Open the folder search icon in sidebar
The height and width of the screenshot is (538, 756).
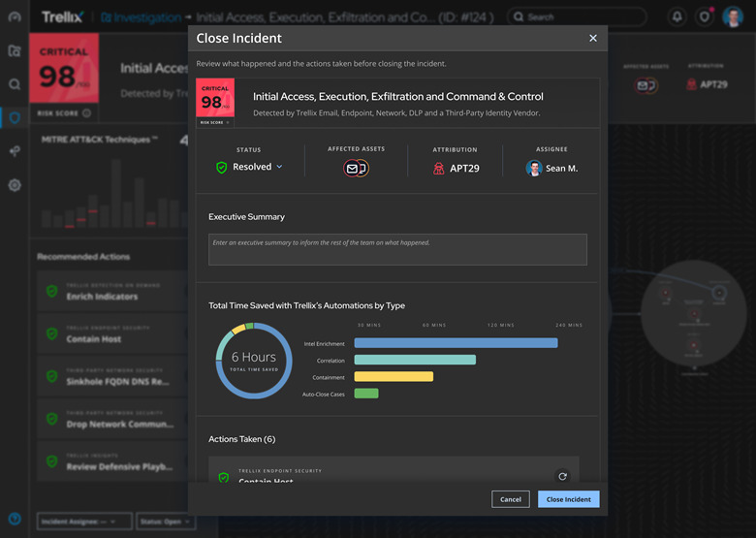[x=15, y=50]
